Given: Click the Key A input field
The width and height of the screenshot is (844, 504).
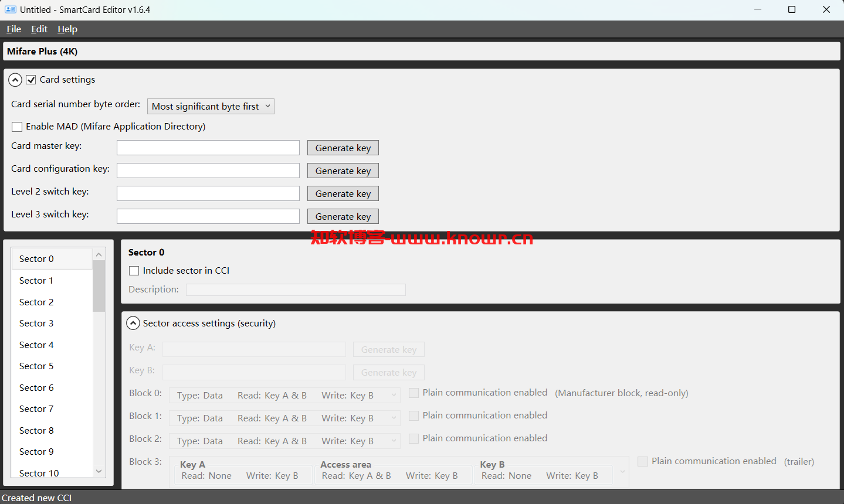Looking at the screenshot, I should point(254,349).
